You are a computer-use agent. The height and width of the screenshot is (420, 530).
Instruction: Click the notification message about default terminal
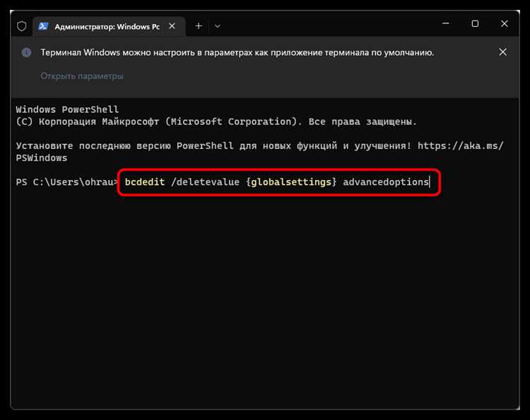pyautogui.click(x=237, y=53)
